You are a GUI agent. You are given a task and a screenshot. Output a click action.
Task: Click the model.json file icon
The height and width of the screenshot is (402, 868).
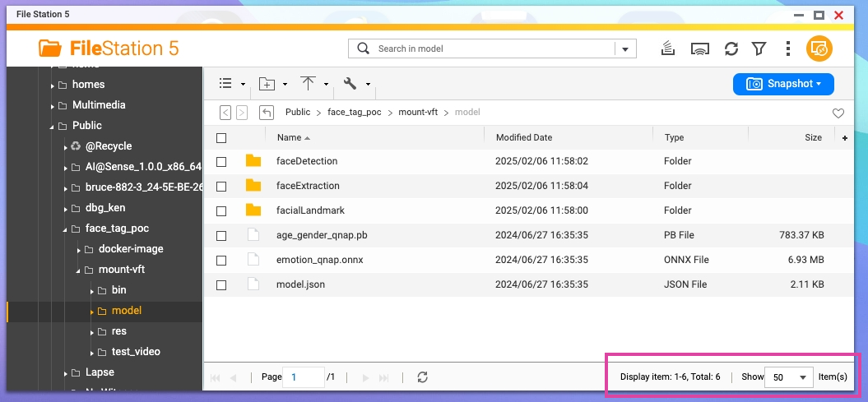coord(253,284)
